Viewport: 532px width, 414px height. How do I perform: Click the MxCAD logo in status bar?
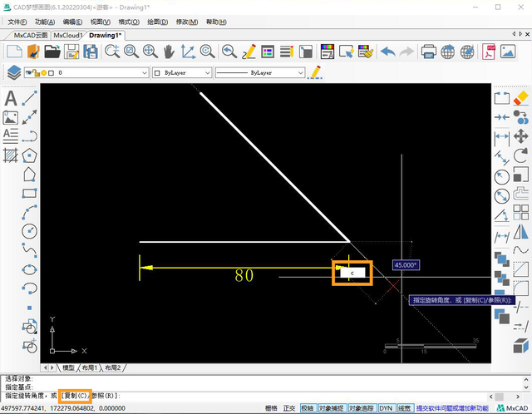coord(512,408)
